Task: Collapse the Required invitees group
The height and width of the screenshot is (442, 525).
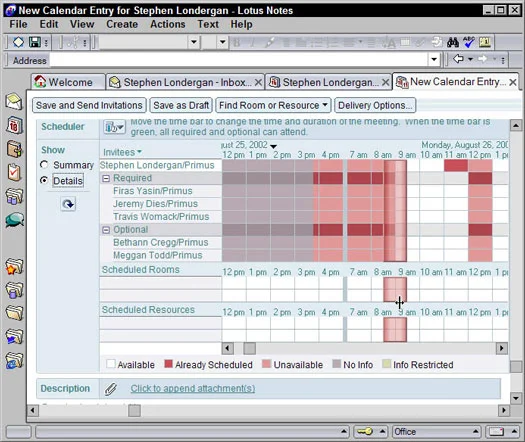Action: tap(106, 178)
